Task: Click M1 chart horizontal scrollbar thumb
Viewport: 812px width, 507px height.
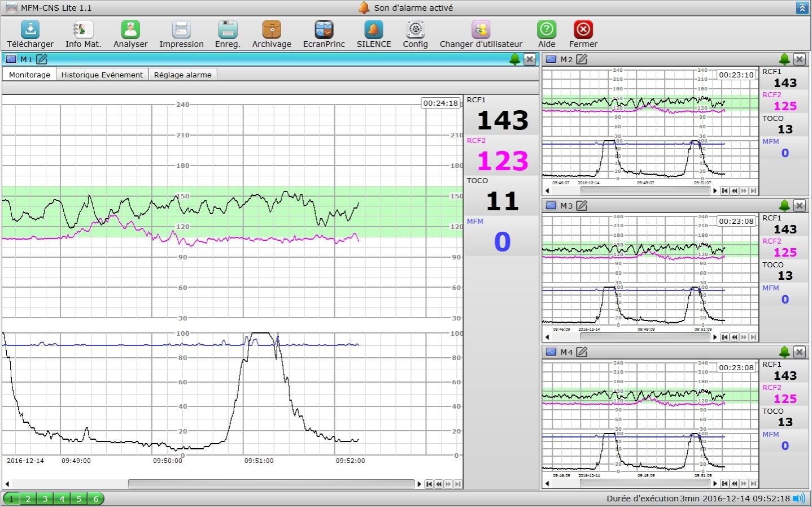Action: pyautogui.click(x=271, y=484)
